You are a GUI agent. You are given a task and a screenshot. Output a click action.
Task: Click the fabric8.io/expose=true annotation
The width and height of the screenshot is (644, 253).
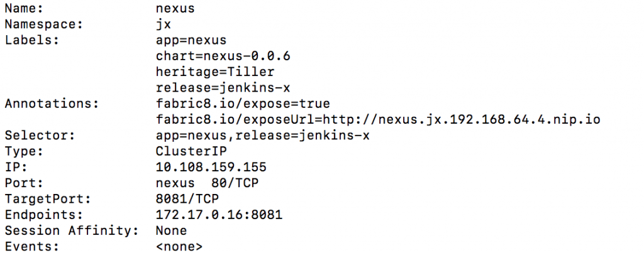(243, 104)
